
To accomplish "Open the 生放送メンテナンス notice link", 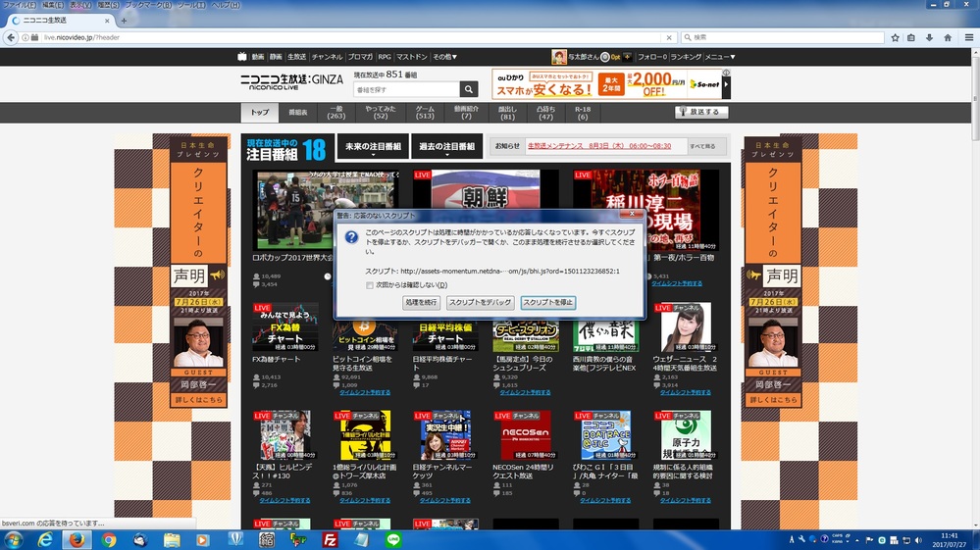I will (x=599, y=146).
